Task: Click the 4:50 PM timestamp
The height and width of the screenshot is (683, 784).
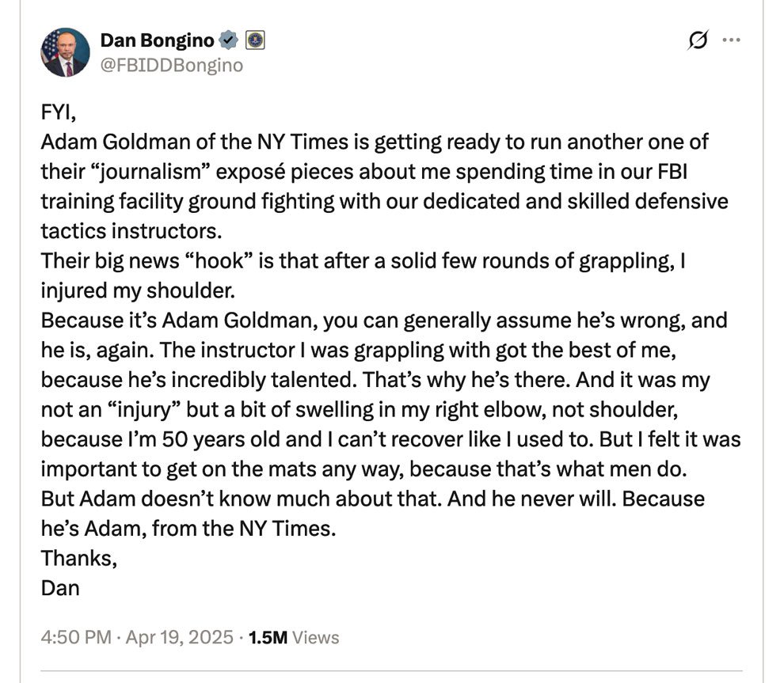Action: coord(76,638)
